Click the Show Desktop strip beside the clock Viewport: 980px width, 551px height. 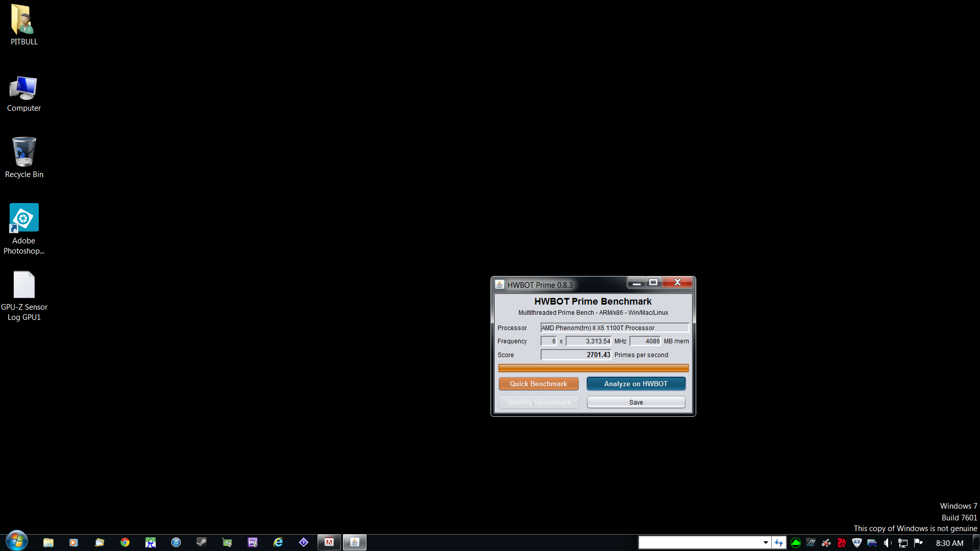(976, 543)
